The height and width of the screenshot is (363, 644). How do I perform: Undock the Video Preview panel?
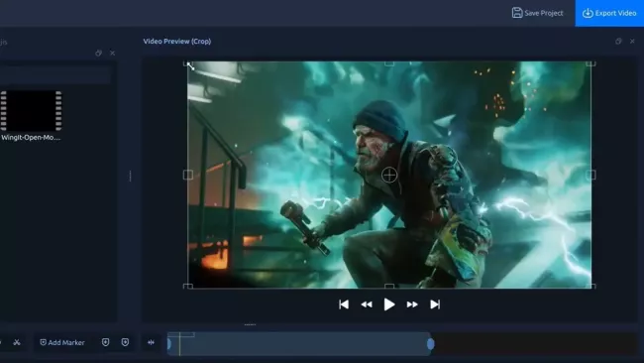(618, 41)
